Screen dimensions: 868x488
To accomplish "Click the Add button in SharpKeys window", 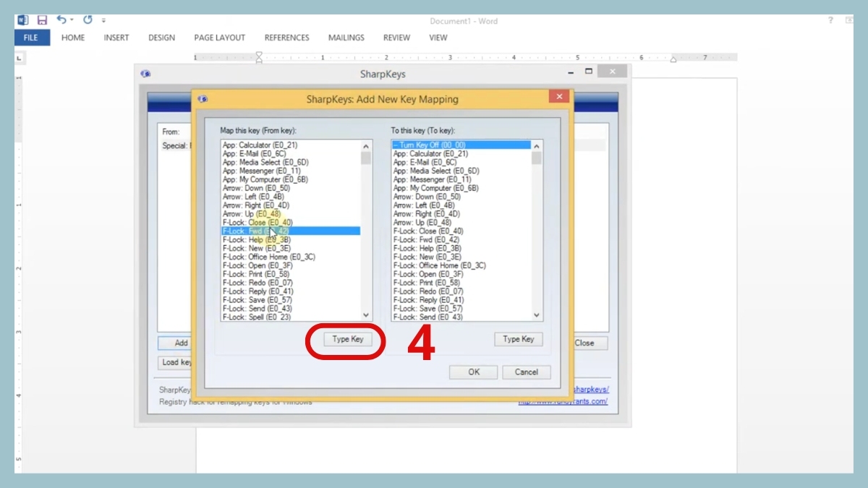I will coord(176,343).
